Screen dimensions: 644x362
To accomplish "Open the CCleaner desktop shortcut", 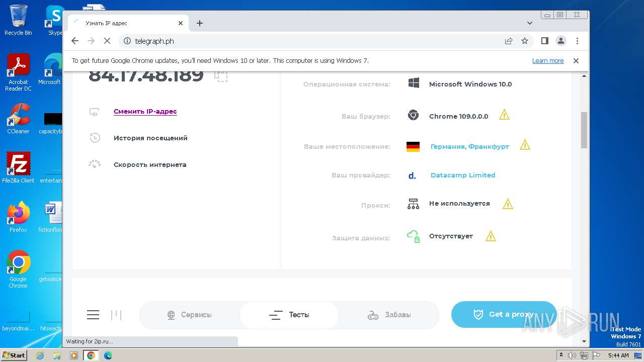I will [x=18, y=119].
